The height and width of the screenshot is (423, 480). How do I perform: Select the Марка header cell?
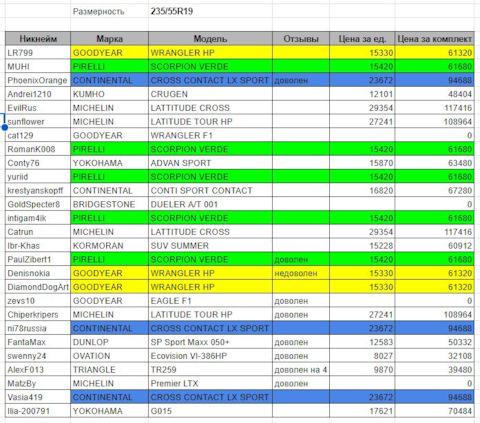click(x=109, y=39)
